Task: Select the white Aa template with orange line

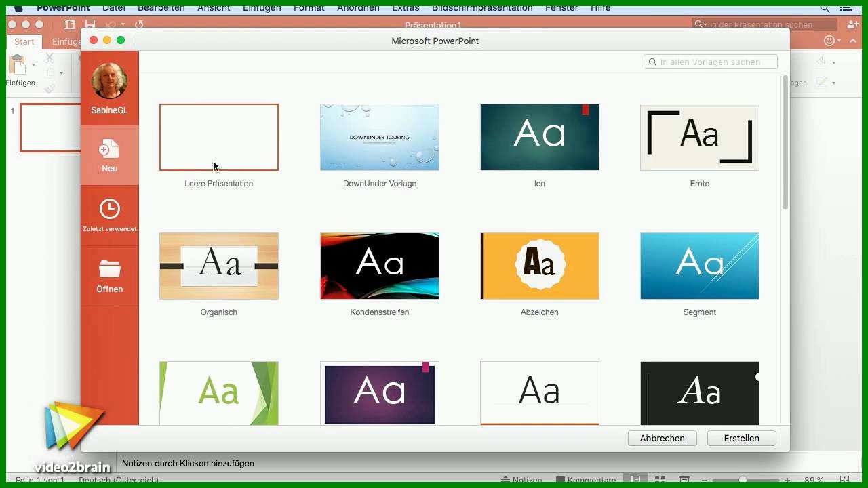Action: point(540,393)
